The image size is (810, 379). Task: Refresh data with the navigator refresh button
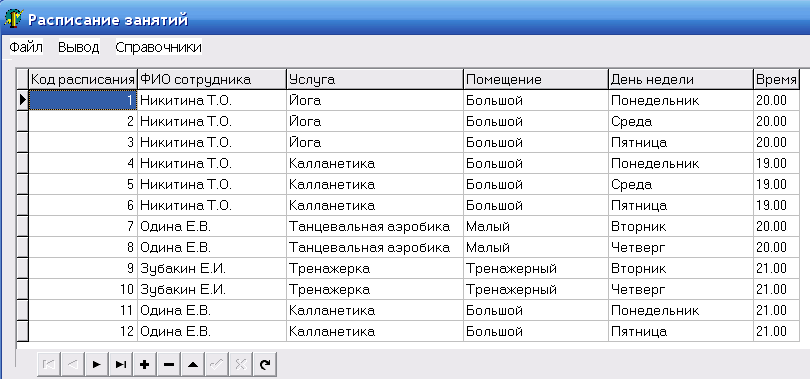[x=265, y=365]
